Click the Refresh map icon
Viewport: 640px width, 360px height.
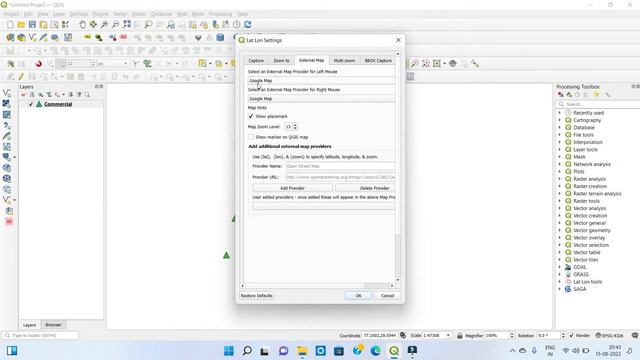coord(247,25)
